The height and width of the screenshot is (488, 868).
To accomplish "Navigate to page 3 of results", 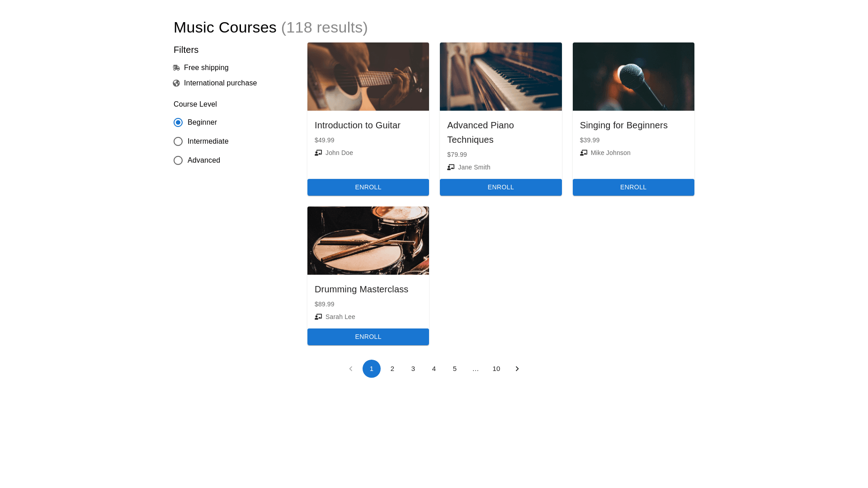I will tap(413, 369).
